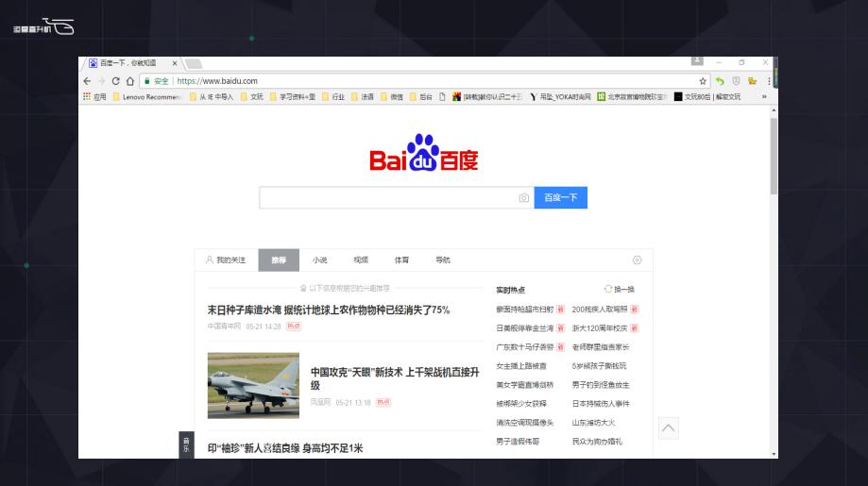Screen dimensions: 868x486
Task: Click the page vertical scrollbar thumb
Action: point(774,156)
